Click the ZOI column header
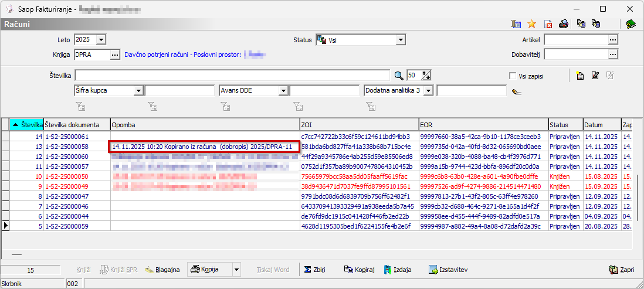Viewport: 644px width, 289px height. 360,125
